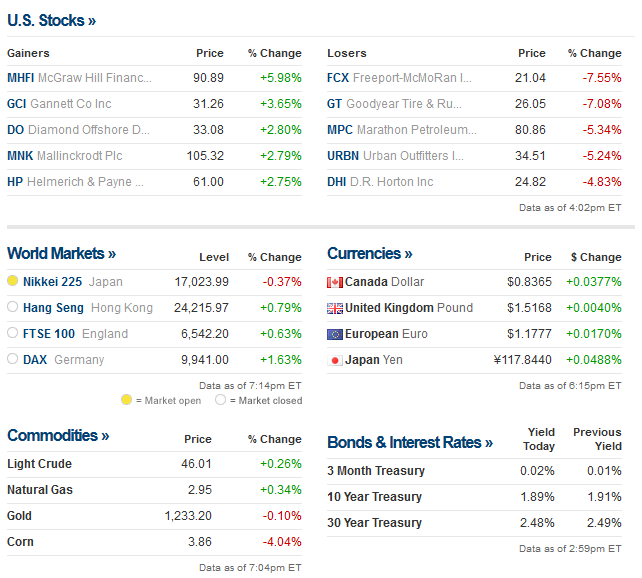This screenshot has width=642, height=578.
Task: Select the DAX market status circle
Action: [x=13, y=360]
